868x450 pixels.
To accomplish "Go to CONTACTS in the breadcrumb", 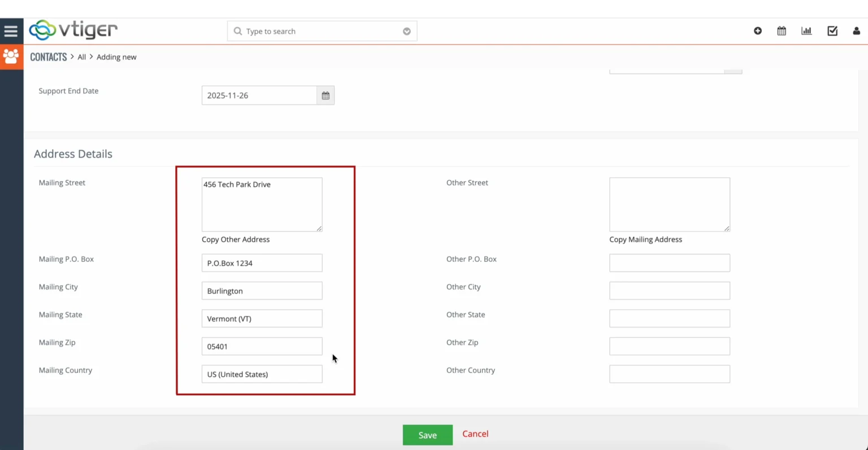I will (48, 56).
